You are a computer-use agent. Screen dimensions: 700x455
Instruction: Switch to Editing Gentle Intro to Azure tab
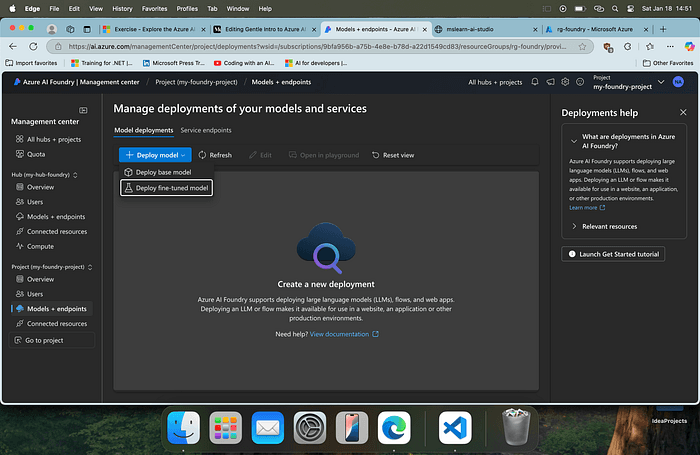tap(264, 29)
